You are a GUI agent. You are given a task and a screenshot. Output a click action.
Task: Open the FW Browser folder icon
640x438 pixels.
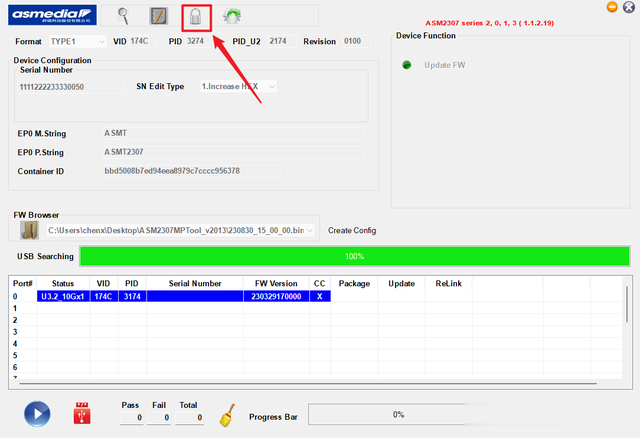click(29, 230)
